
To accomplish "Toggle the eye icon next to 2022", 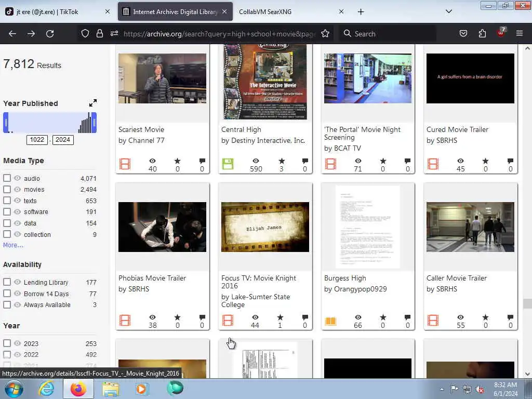I will pyautogui.click(x=17, y=354).
